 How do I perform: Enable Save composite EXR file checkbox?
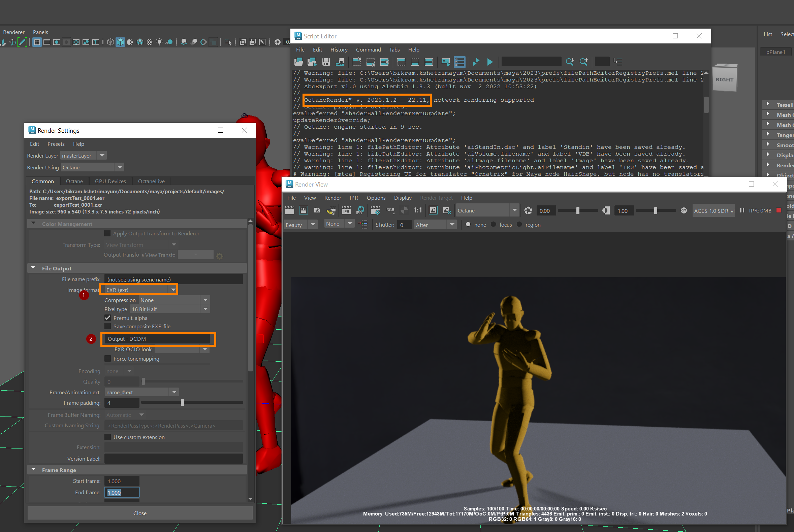click(107, 326)
